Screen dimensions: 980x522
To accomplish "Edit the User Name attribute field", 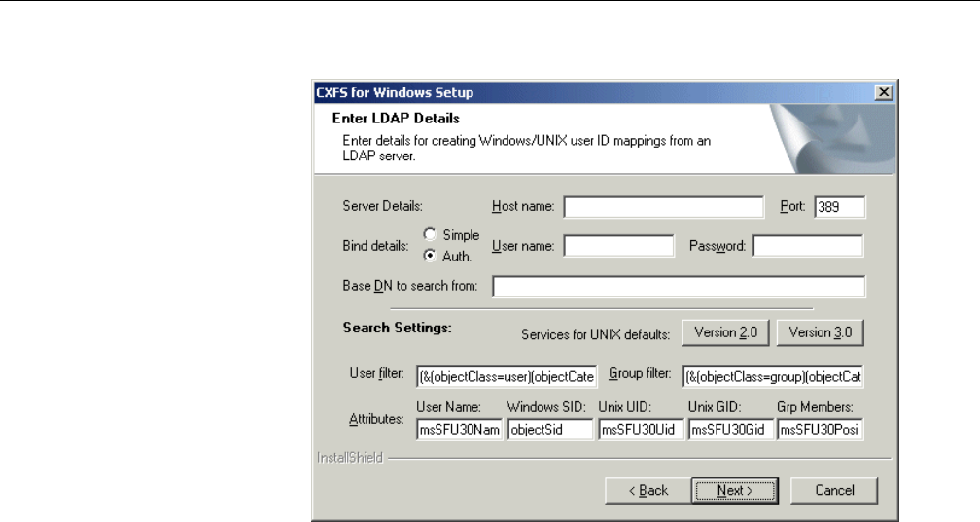I will [x=459, y=430].
